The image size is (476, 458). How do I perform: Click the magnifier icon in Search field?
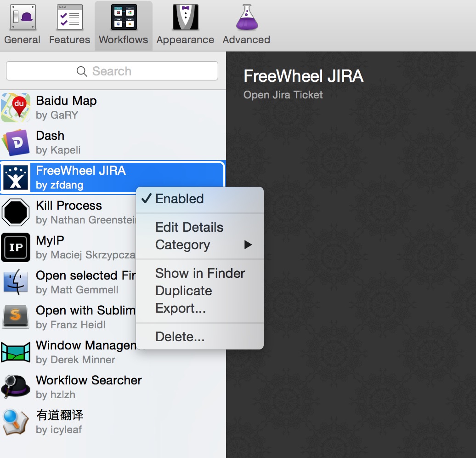click(82, 71)
